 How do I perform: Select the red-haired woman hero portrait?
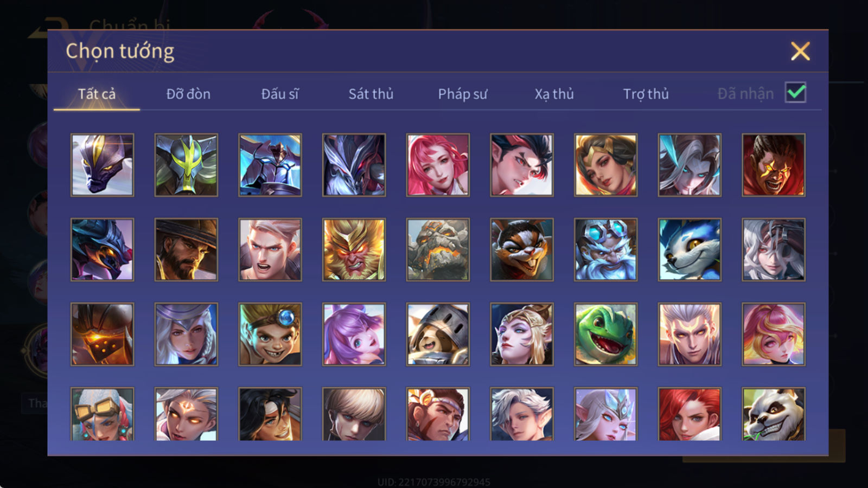click(690, 414)
